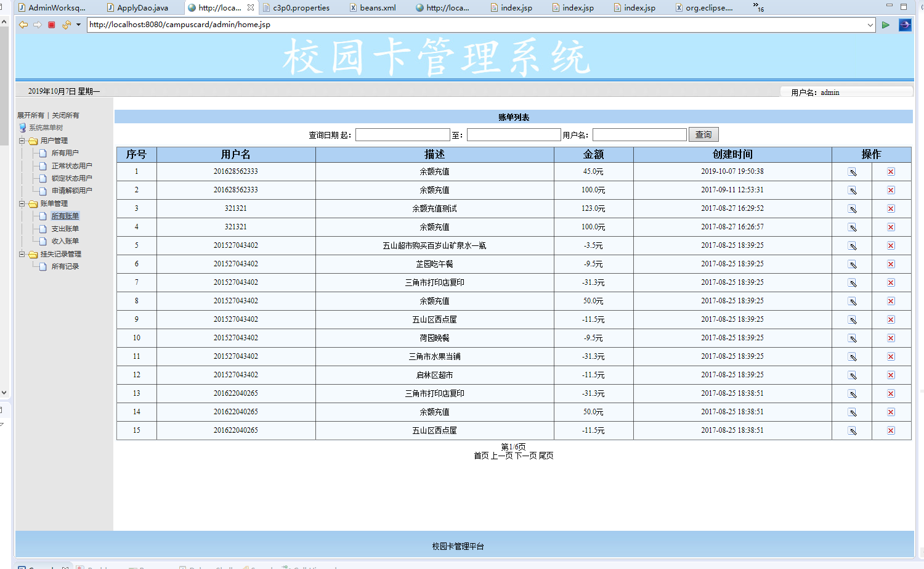924x569 pixels.
Task: Click the red stop loading icon
Action: (52, 25)
